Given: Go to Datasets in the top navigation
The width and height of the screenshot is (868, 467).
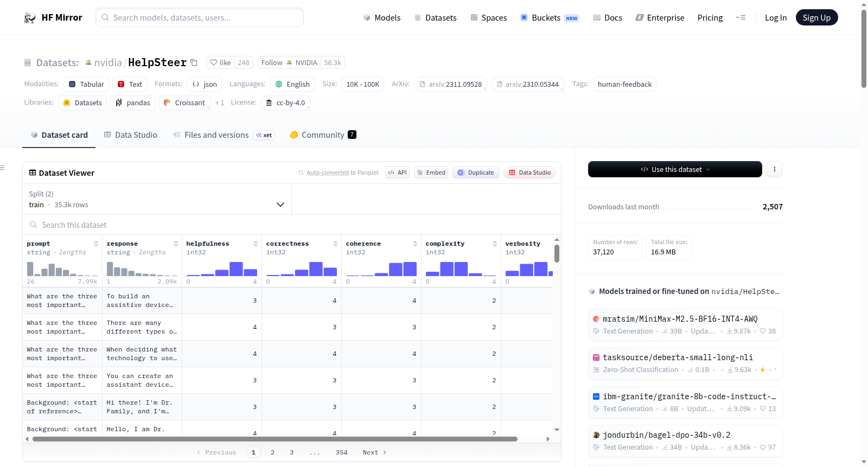Looking at the screenshot, I should [x=436, y=18].
